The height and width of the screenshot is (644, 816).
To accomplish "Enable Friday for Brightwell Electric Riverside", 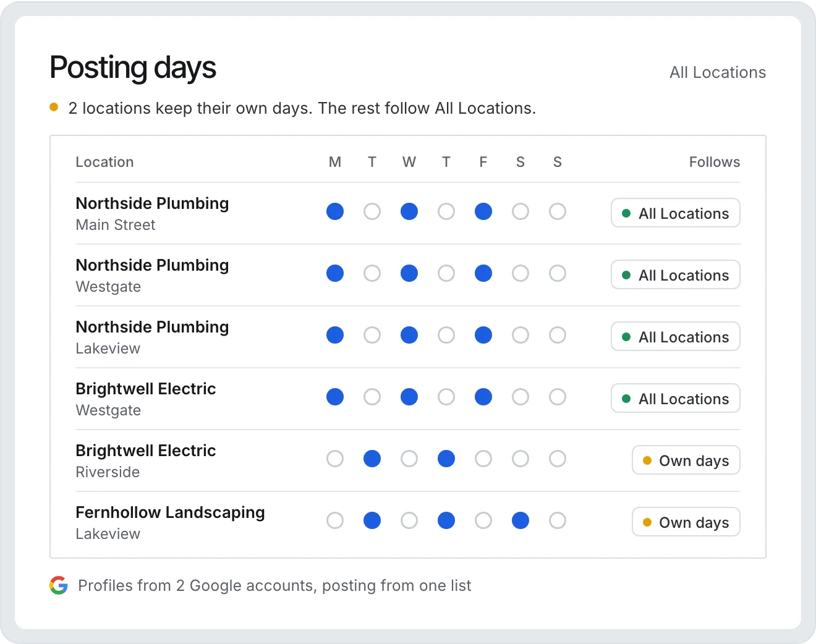I will click(x=483, y=459).
